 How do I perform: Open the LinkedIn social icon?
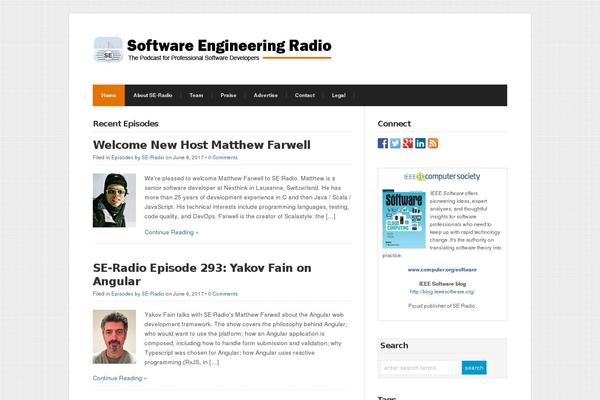(x=420, y=143)
